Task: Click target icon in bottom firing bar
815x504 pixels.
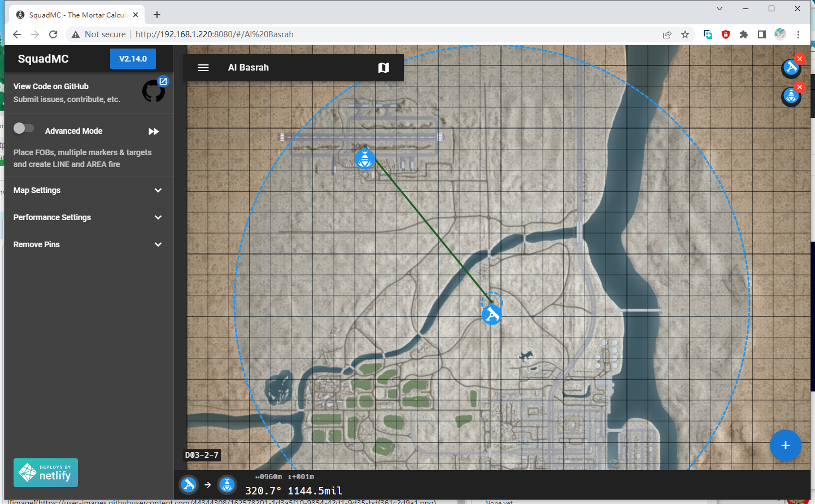Action: [x=227, y=485]
